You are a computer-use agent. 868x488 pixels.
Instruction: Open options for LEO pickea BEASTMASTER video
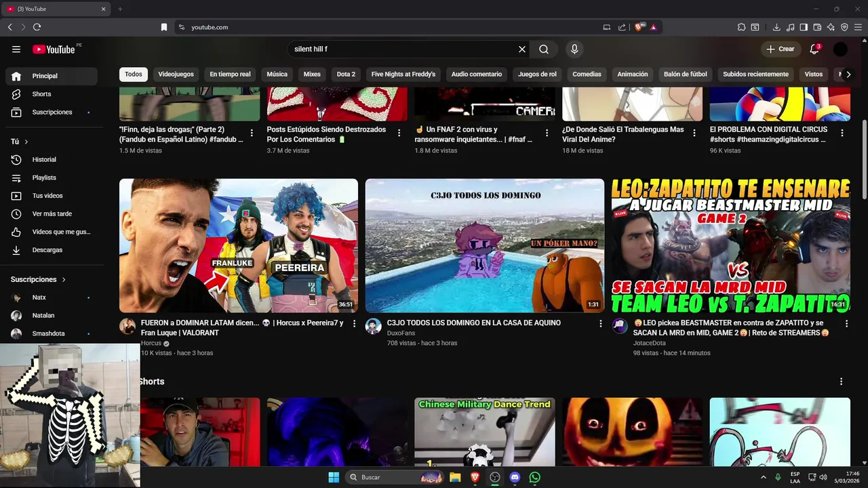point(846,324)
